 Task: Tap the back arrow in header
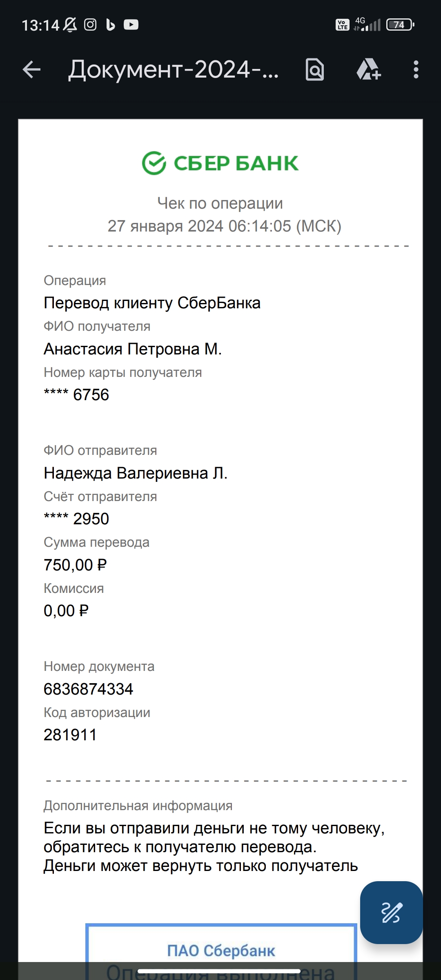click(31, 69)
